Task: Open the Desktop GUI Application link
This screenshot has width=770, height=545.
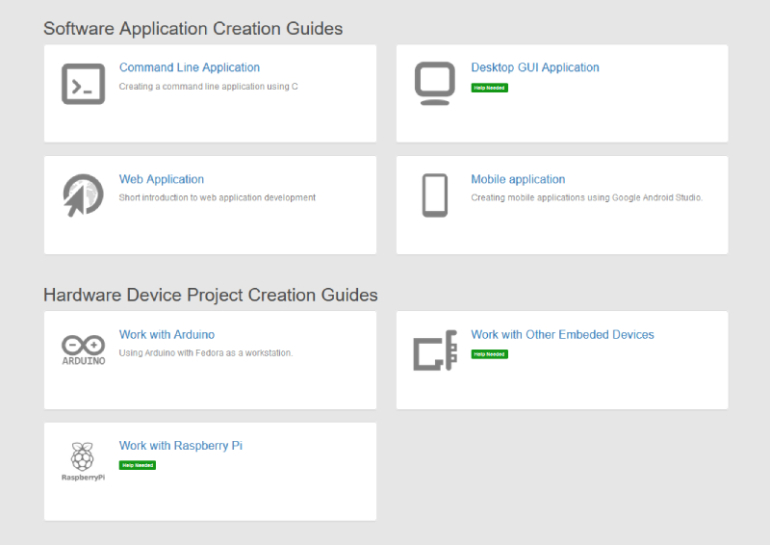Action: tap(535, 68)
